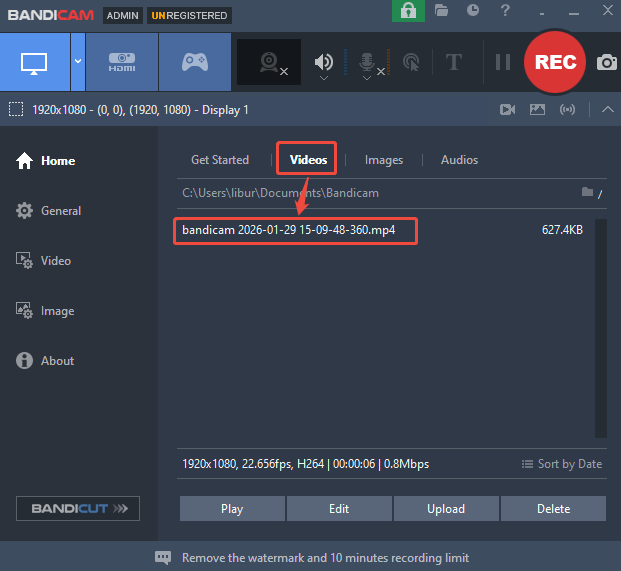Select bandicam 2026-01-29 15-09-48-360.mp4 file

tap(288, 230)
